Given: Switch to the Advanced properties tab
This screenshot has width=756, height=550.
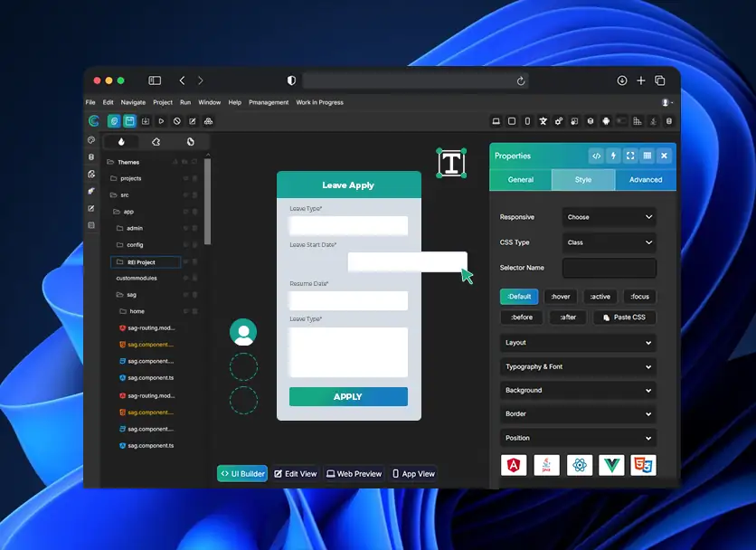Looking at the screenshot, I should (646, 179).
